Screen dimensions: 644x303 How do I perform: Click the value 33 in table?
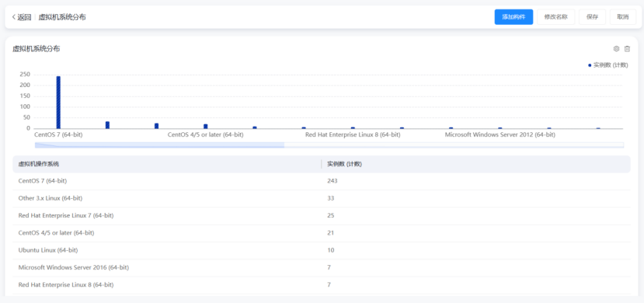(x=331, y=198)
